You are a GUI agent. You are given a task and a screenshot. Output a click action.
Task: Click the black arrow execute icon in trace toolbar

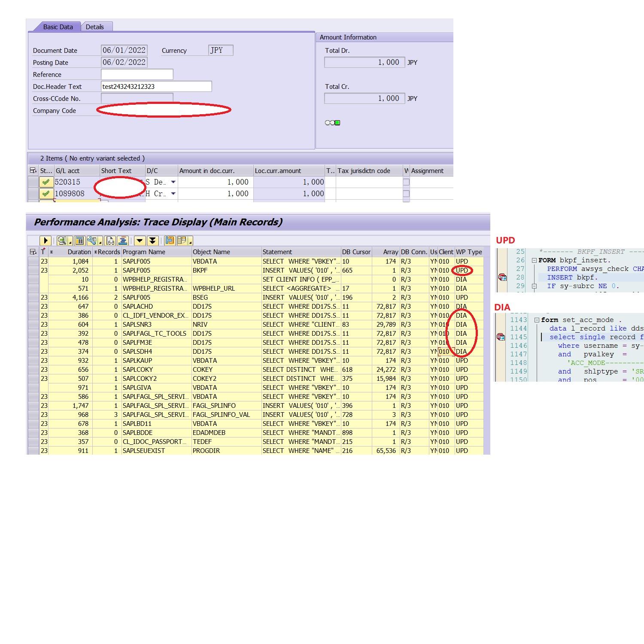tap(46, 240)
